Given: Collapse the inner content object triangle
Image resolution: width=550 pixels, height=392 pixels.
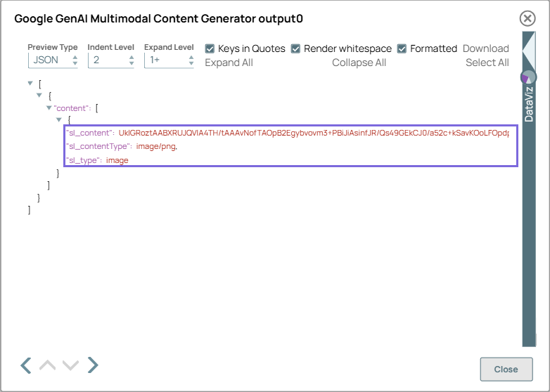Looking at the screenshot, I should (x=59, y=120).
